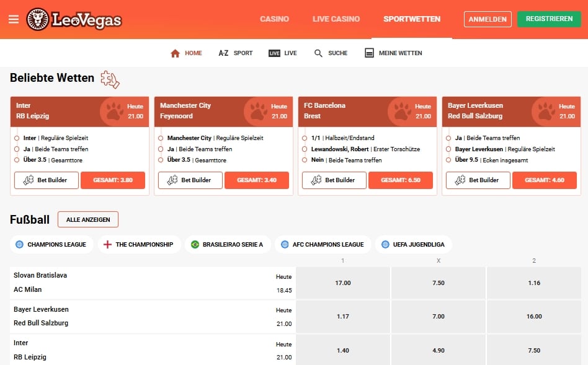
Task: Click the puzzle icon beside Beliebte Wetten
Action: click(x=110, y=79)
